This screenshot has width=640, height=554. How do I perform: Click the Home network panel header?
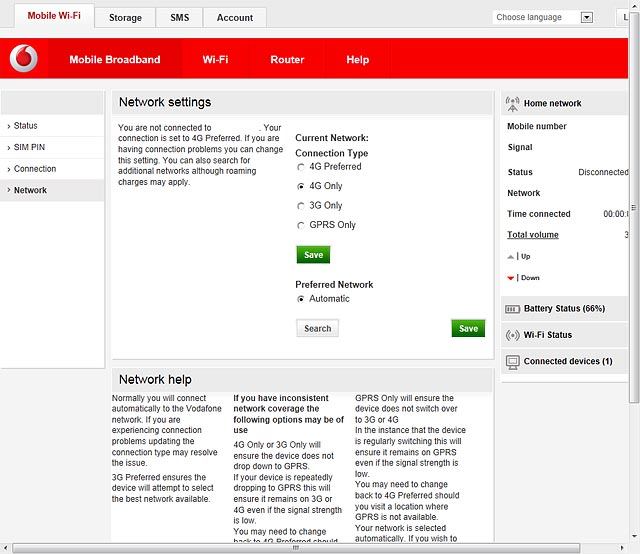pyautogui.click(x=564, y=103)
